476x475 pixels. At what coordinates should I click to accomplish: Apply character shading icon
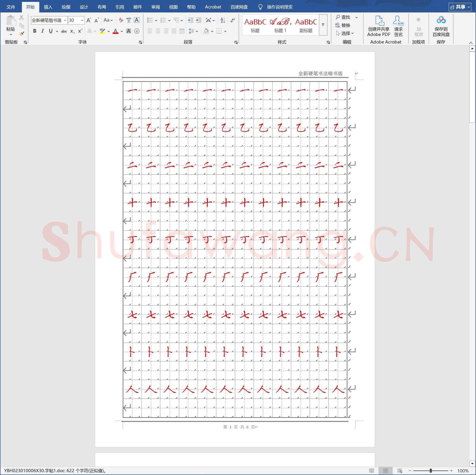129,31
